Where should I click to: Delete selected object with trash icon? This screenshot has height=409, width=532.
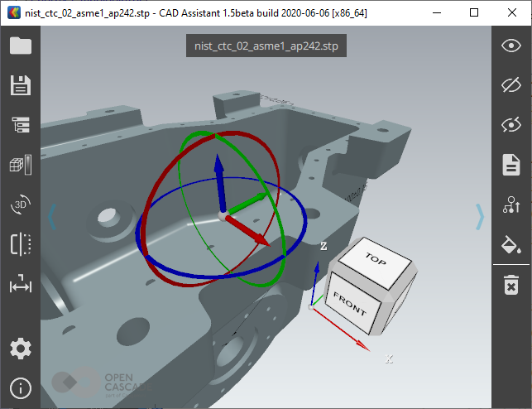pyautogui.click(x=511, y=286)
